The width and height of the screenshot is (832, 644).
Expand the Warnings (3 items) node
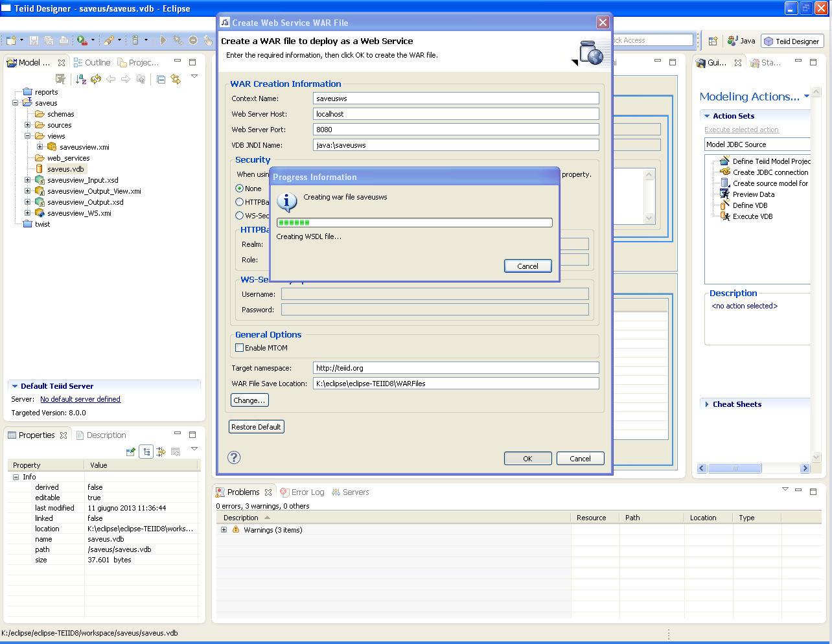tap(224, 530)
